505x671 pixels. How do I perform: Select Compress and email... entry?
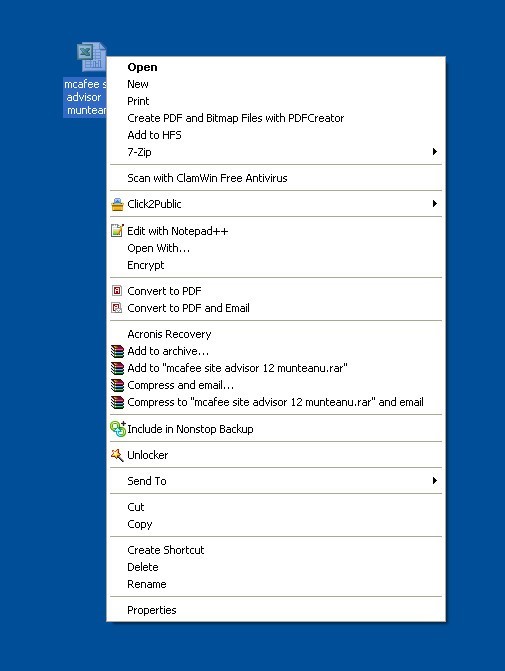pos(276,385)
